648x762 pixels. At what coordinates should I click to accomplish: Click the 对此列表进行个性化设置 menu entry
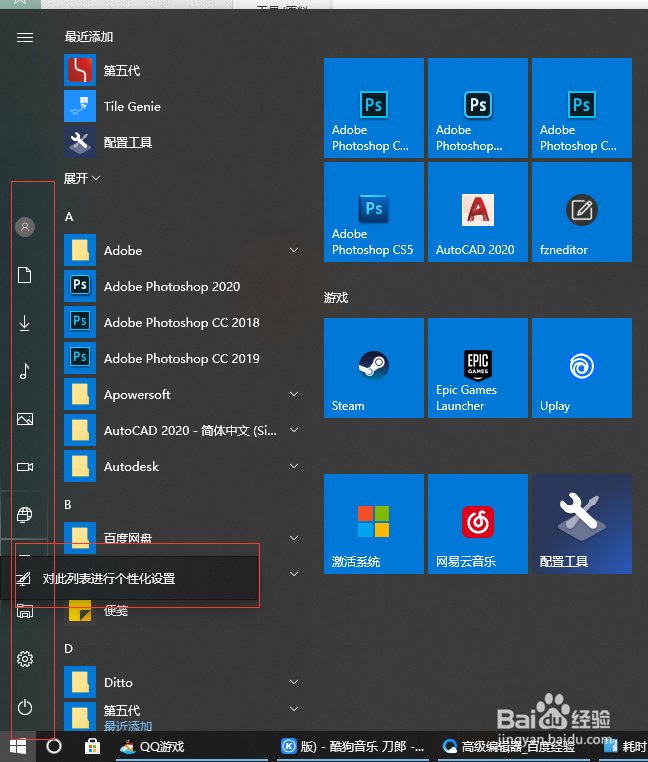point(129,578)
